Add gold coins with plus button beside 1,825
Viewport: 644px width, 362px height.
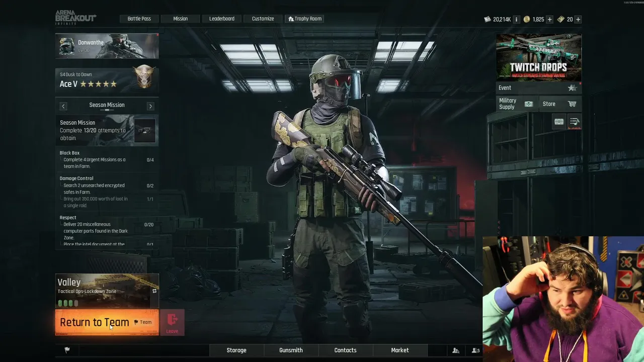coord(549,19)
